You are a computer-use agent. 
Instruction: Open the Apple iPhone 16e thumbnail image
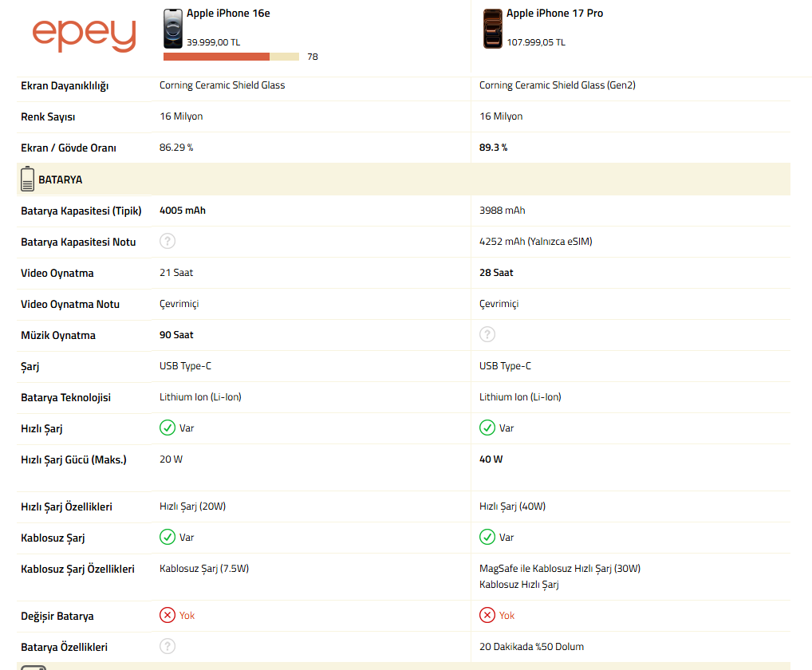pyautogui.click(x=173, y=29)
